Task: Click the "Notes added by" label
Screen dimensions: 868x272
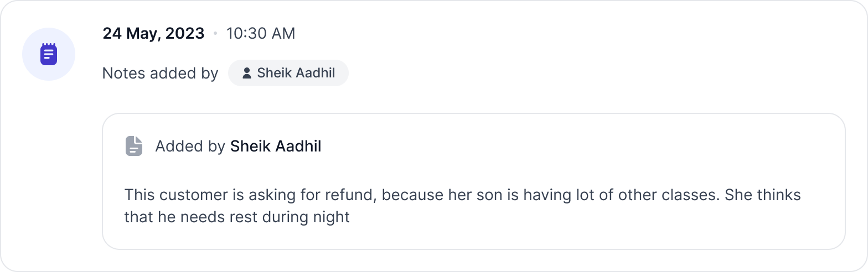Action: tap(160, 73)
